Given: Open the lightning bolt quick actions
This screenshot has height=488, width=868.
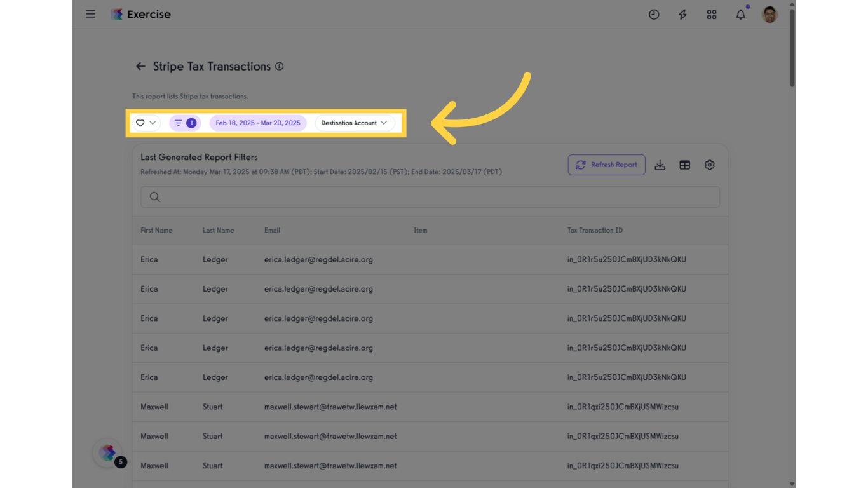Looking at the screenshot, I should pos(682,15).
